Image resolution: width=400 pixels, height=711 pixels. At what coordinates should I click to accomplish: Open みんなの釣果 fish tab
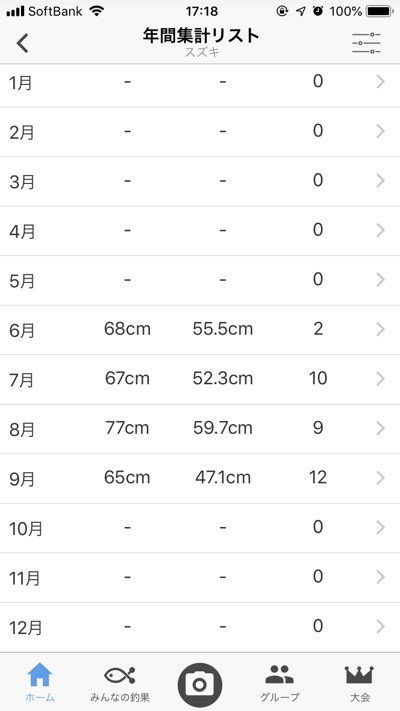[x=120, y=684]
